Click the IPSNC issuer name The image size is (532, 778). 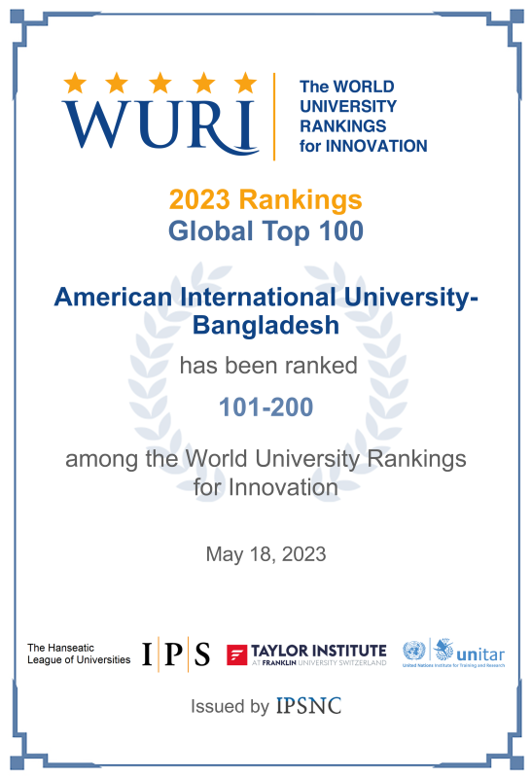click(x=308, y=706)
